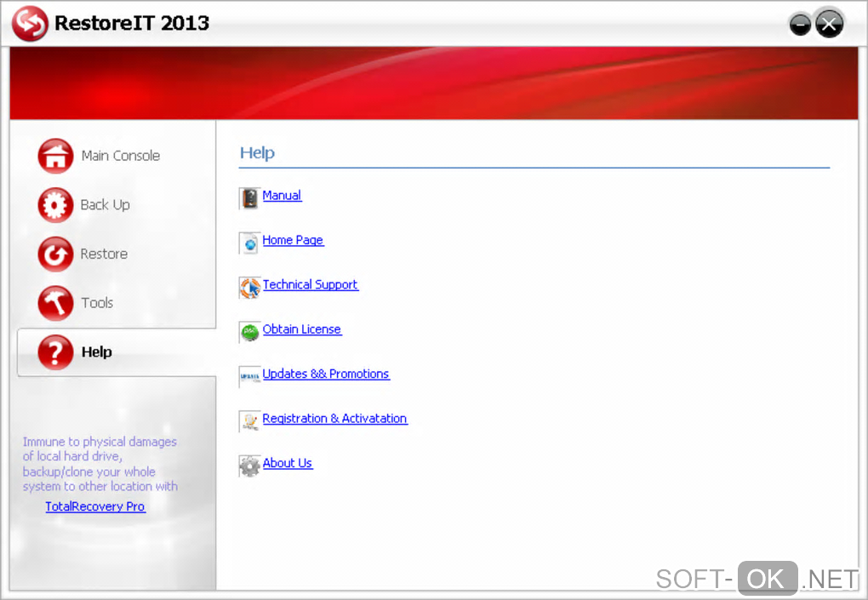Click the Back Up gear icon
The height and width of the screenshot is (600, 868).
(55, 205)
